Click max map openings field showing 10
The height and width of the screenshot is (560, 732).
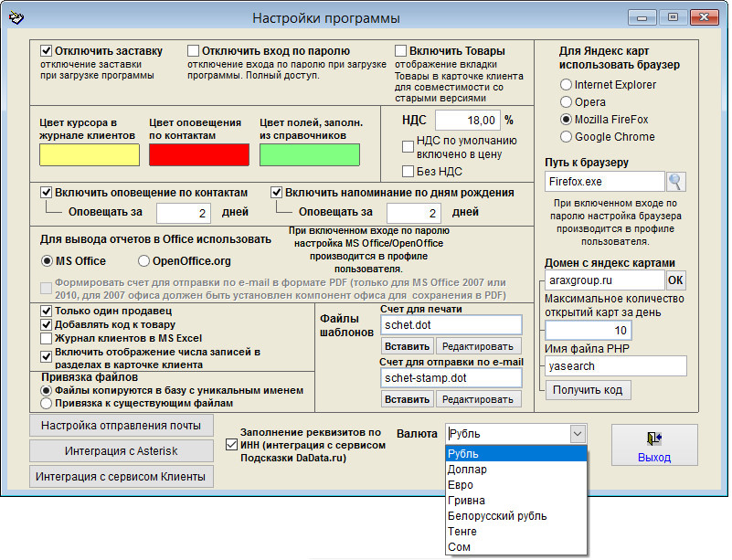pyautogui.click(x=589, y=331)
